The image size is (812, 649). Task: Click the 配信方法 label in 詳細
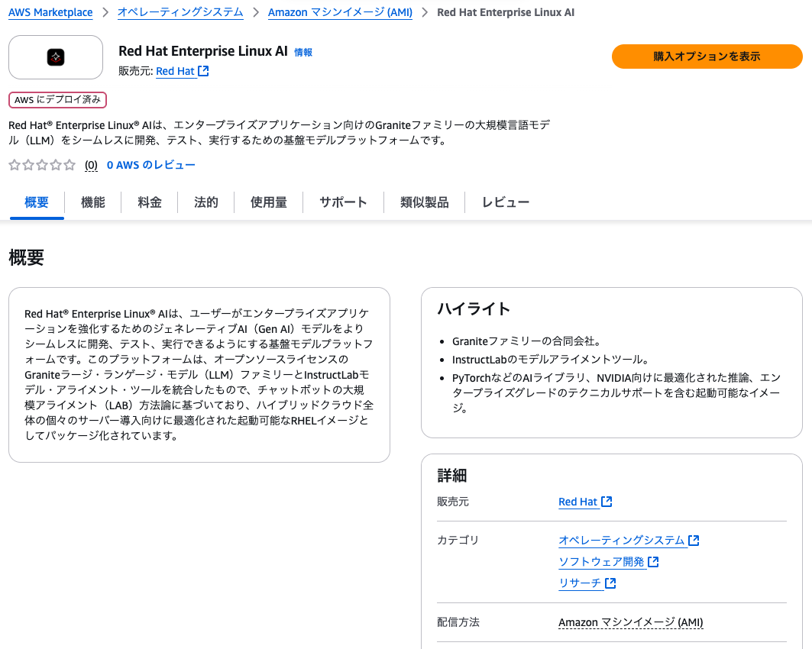point(458,622)
